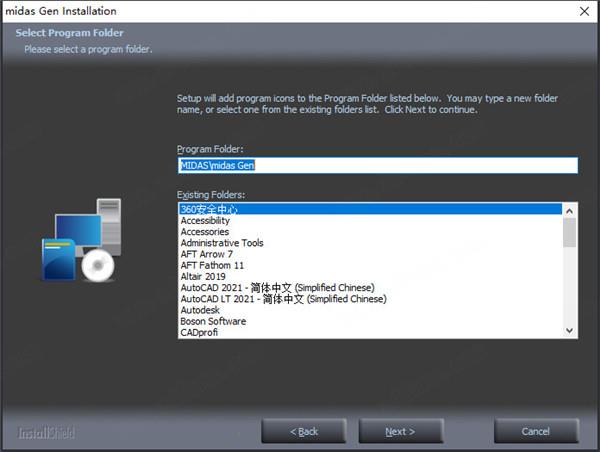Viewport: 600px width, 452px height.
Task: Choose Administrative Tools folder
Action: 370,243
